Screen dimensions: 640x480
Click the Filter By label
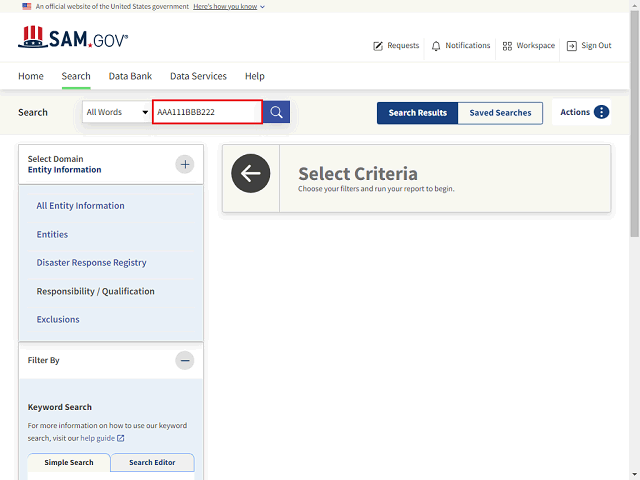point(44,360)
